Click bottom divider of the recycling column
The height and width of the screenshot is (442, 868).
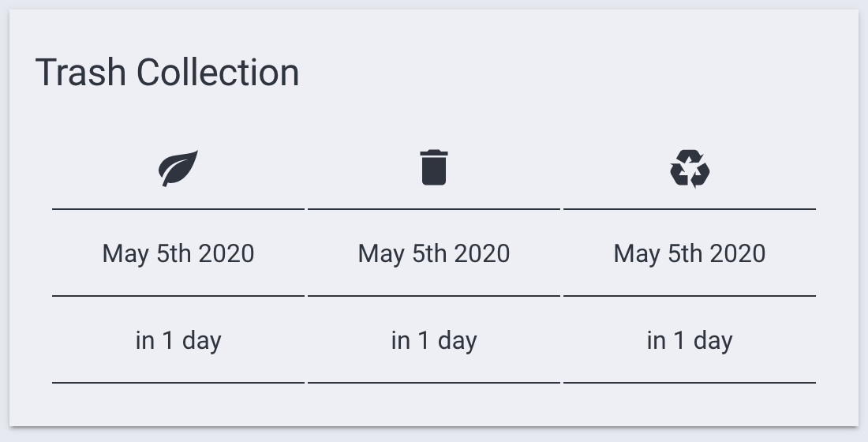click(x=690, y=383)
